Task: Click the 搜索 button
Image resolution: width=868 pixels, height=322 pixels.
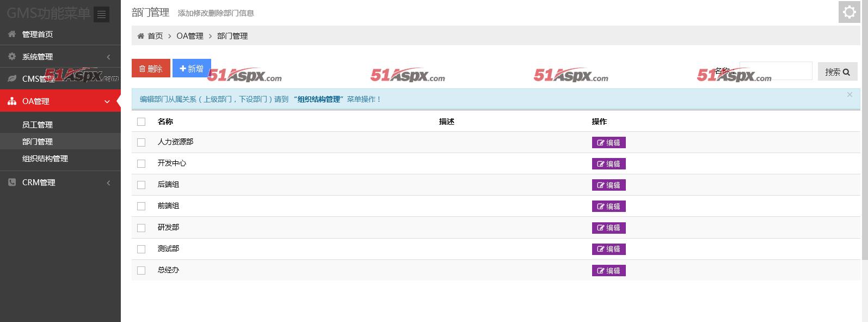Action: click(x=838, y=71)
